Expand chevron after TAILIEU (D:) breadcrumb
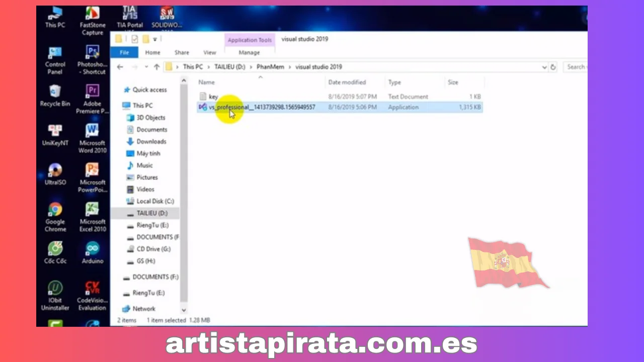The width and height of the screenshot is (644, 362). (x=250, y=67)
